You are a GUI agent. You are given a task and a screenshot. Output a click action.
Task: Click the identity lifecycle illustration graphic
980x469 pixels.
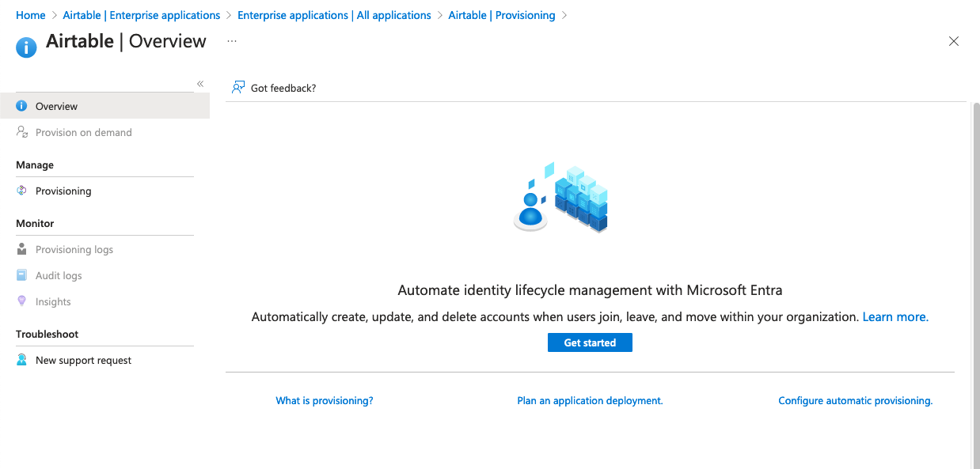point(561,198)
